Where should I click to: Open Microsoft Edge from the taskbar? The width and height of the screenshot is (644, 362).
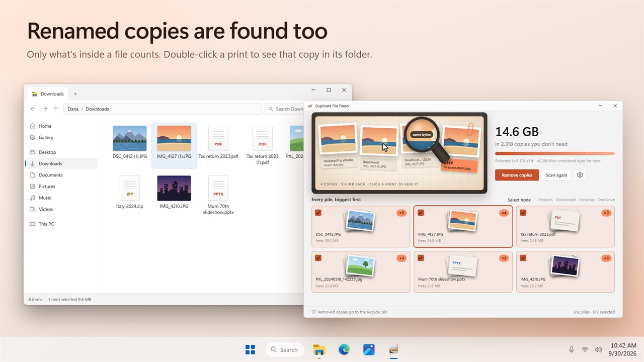click(x=344, y=349)
